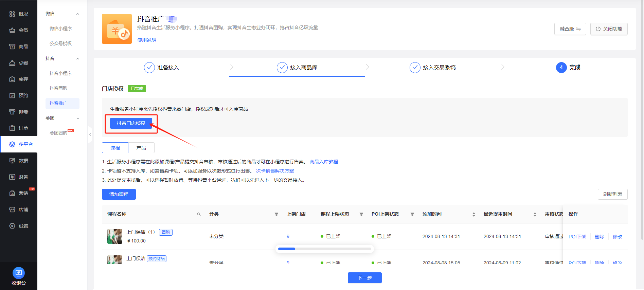Open the 点餐 ordering section icon
This screenshot has width=644, height=290.
(12, 63)
